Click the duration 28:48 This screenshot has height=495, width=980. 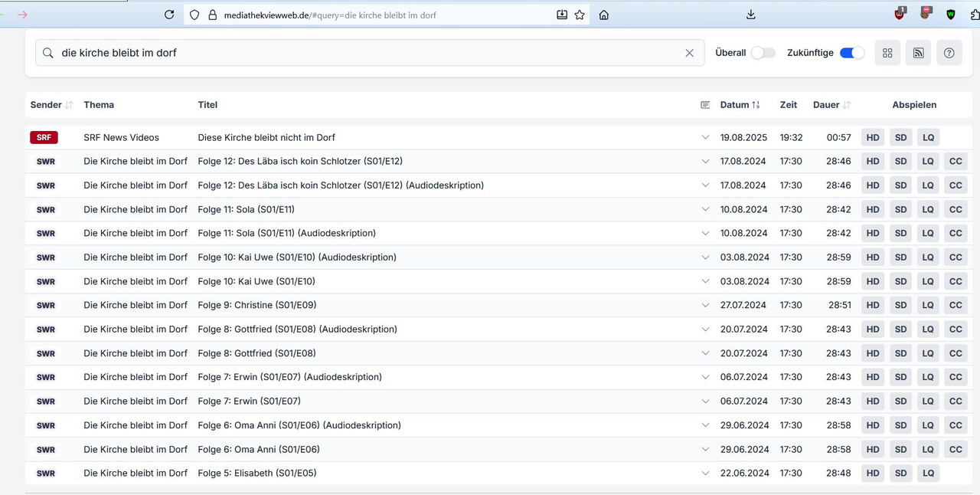tap(839, 474)
